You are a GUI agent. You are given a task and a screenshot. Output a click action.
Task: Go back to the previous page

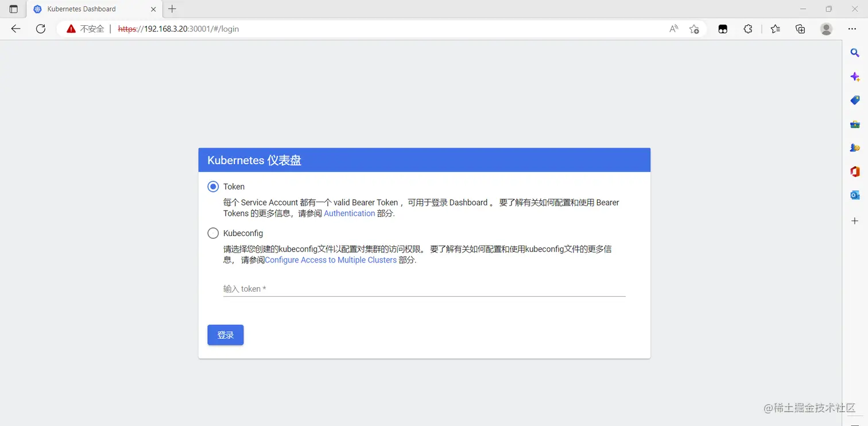click(15, 29)
